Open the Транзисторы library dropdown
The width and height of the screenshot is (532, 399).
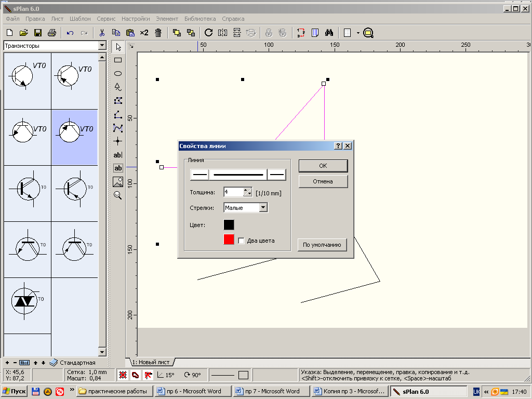coord(102,46)
